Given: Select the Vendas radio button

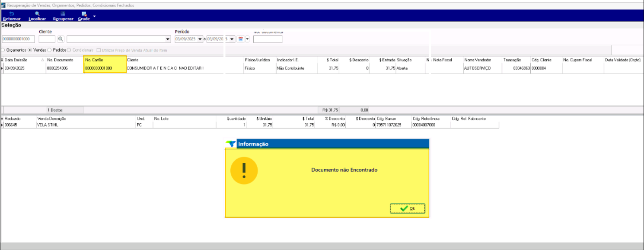Looking at the screenshot, I should [x=30, y=50].
